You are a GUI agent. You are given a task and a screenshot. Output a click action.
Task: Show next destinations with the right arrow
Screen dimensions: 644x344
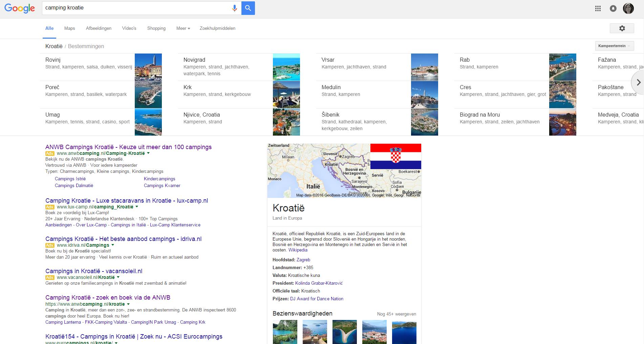pos(638,82)
